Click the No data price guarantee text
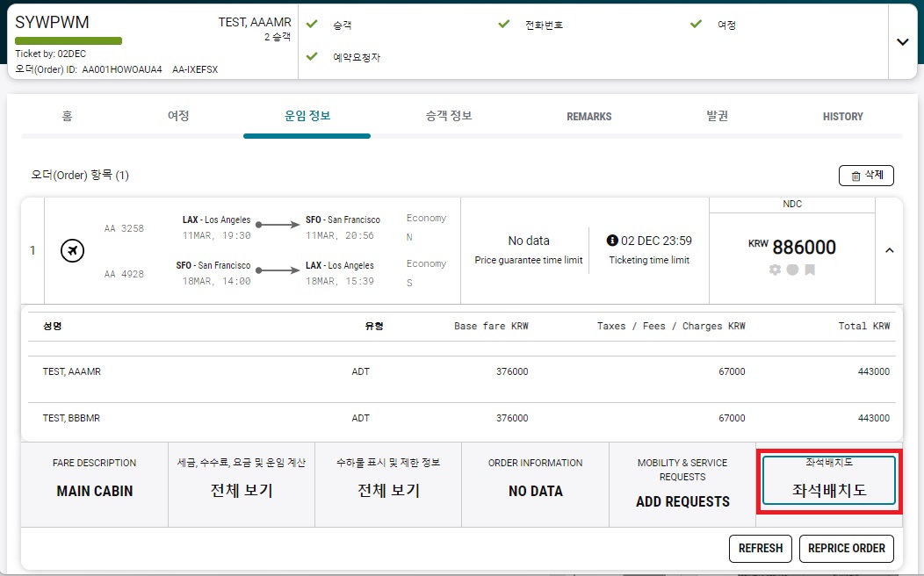Image resolution: width=924 pixels, height=576 pixels. 529,241
